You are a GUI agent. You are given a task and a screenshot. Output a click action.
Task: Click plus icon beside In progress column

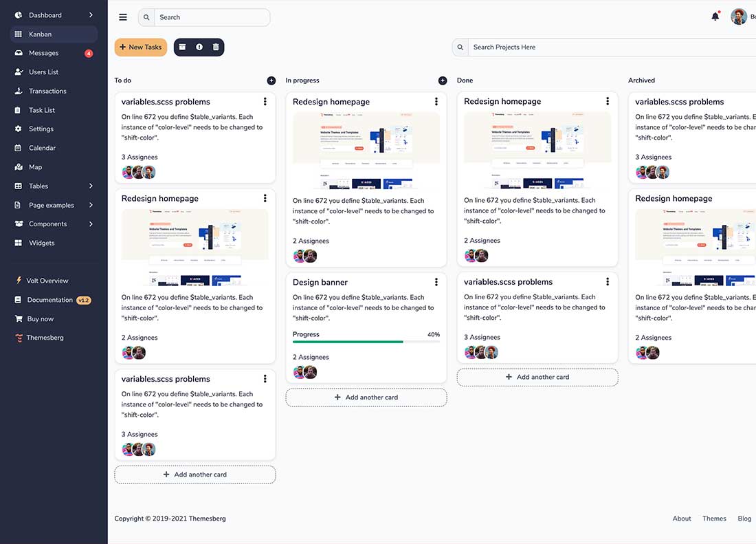(443, 80)
